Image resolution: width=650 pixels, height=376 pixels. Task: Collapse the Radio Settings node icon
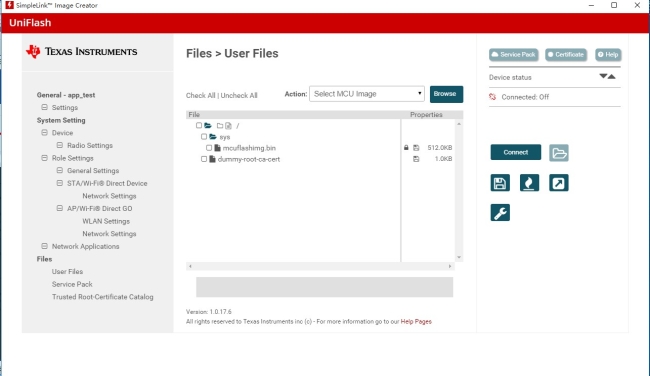[x=60, y=145]
